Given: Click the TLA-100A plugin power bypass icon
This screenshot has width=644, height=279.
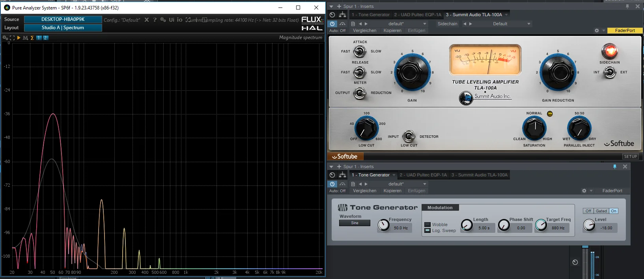Looking at the screenshot, I should [332, 24].
